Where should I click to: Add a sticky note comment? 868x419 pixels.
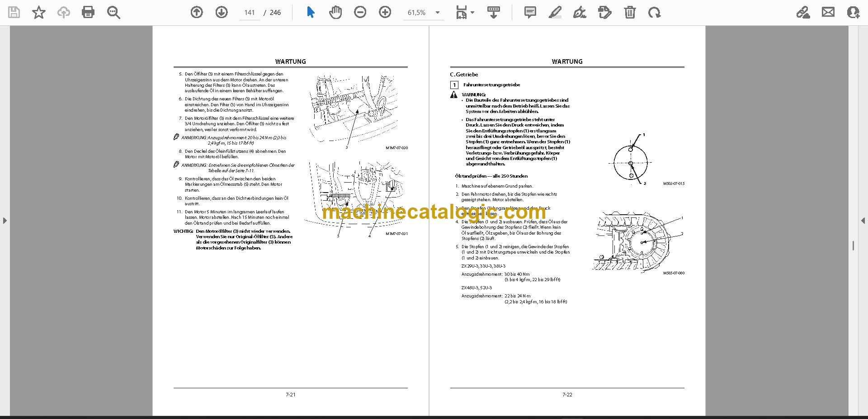click(x=530, y=12)
